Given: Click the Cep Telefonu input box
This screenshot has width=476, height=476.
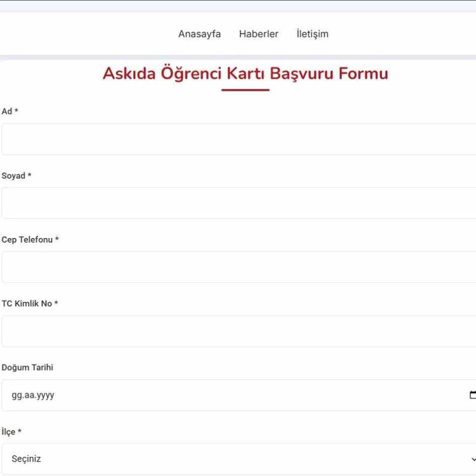Looking at the screenshot, I should (239, 267).
